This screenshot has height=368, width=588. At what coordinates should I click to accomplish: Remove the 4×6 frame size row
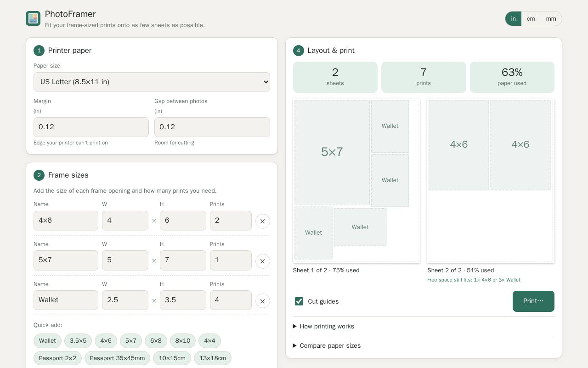(263, 221)
